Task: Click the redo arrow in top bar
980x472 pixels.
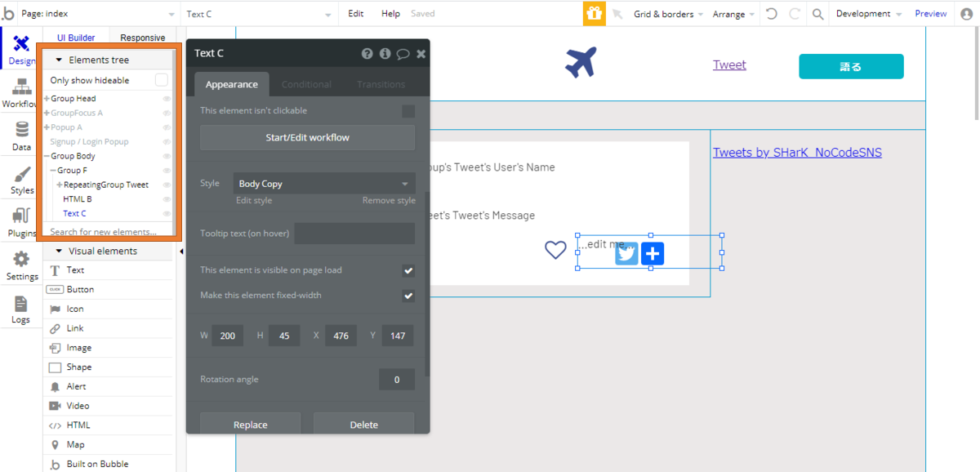Action: coord(795,14)
